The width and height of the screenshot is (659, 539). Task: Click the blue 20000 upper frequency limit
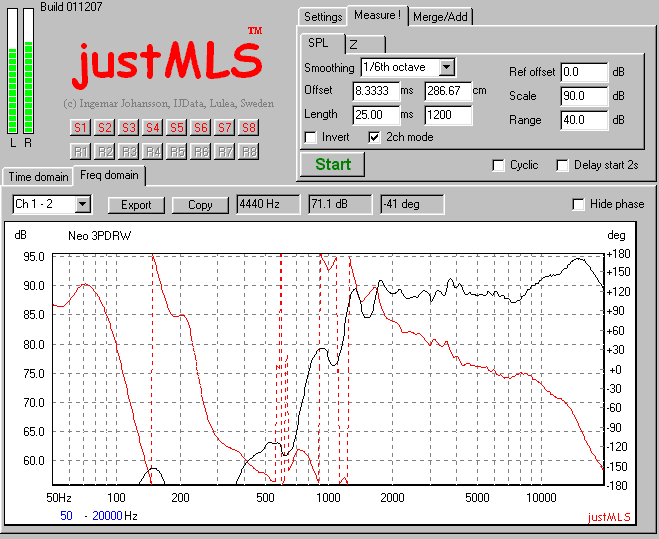click(107, 516)
